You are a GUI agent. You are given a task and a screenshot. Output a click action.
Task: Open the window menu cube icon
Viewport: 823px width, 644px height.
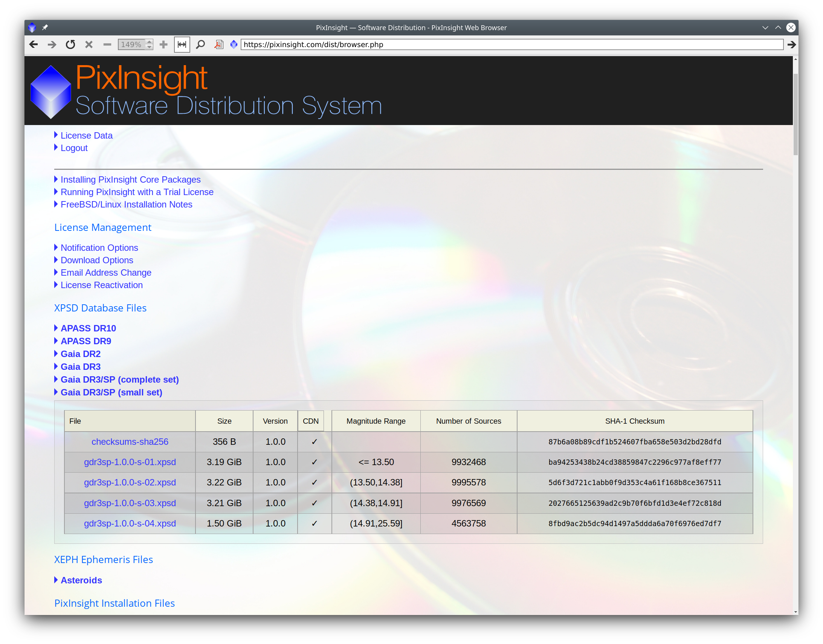(x=32, y=27)
